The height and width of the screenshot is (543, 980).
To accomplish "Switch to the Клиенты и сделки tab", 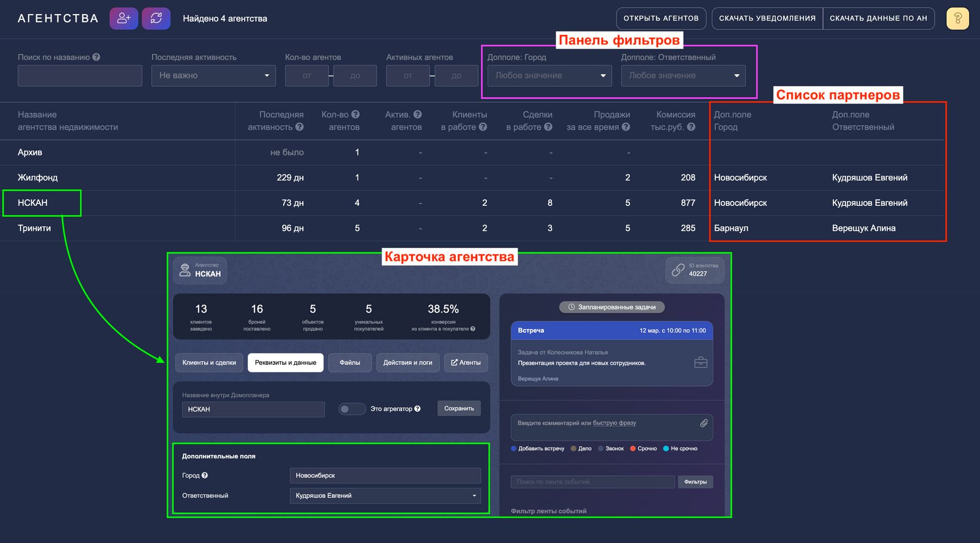I will pyautogui.click(x=209, y=363).
